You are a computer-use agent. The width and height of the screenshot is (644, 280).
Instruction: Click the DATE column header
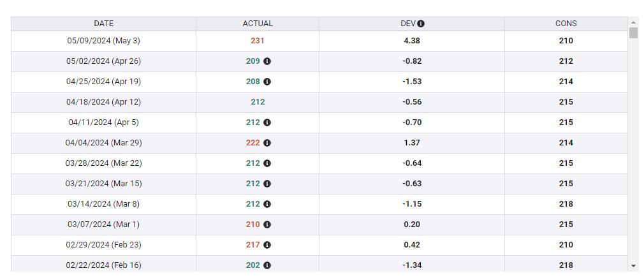[103, 24]
